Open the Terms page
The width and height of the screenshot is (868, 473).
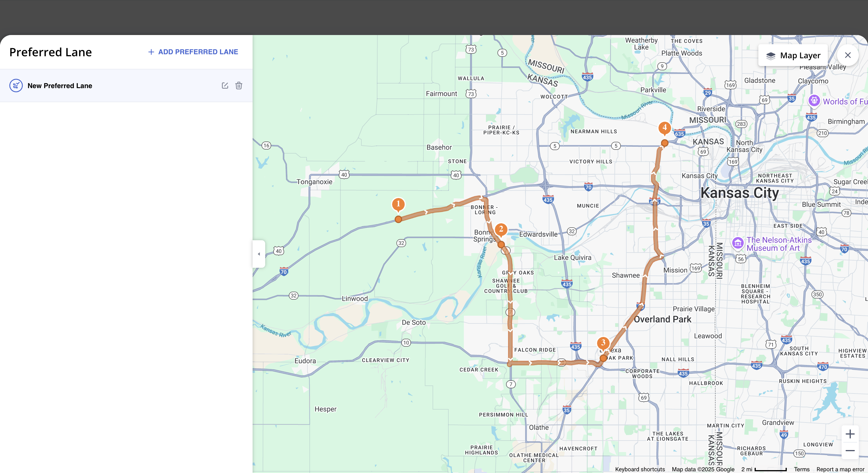point(802,469)
